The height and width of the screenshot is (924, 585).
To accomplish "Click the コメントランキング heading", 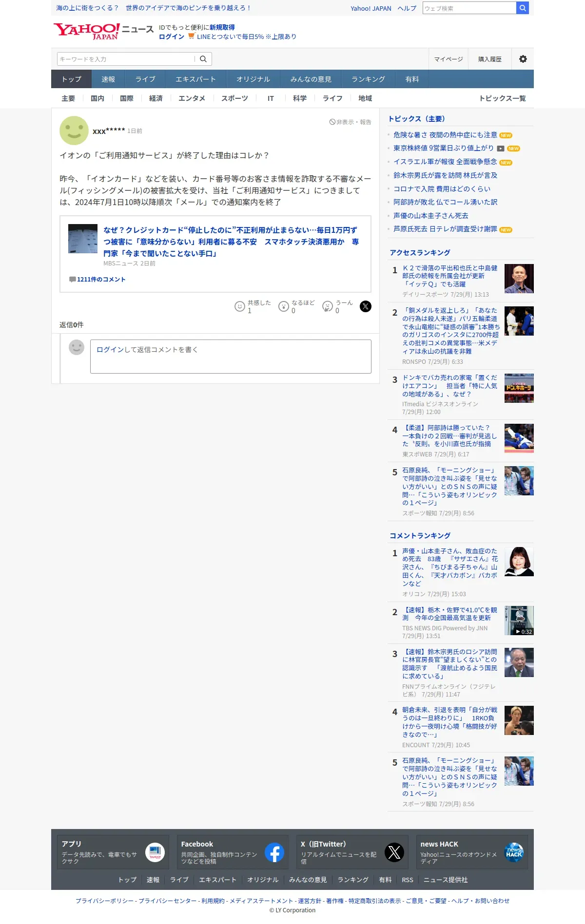I will pos(420,536).
